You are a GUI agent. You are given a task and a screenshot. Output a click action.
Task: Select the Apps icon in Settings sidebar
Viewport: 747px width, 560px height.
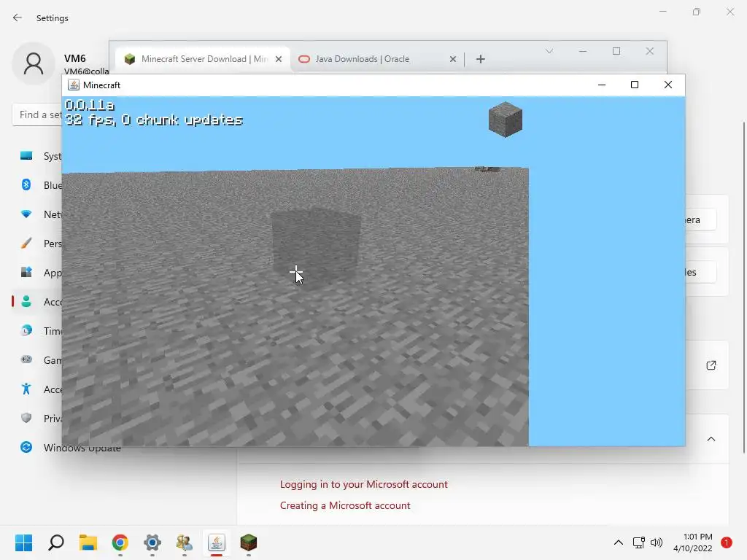click(x=26, y=273)
